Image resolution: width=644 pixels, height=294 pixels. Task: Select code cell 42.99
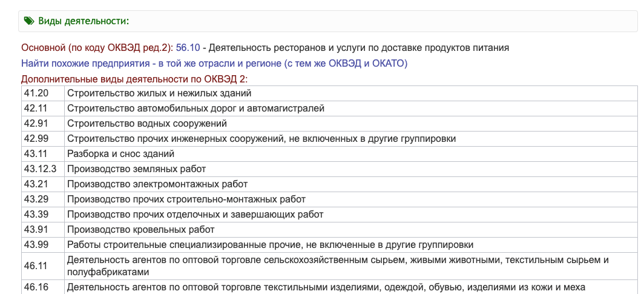coord(36,139)
